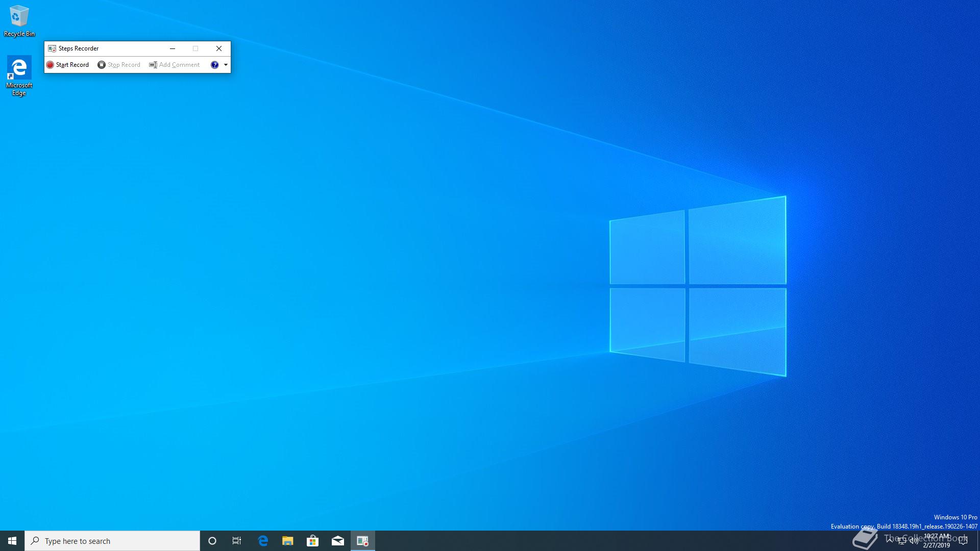Open File Explorer from the taskbar
The height and width of the screenshot is (551, 980).
click(x=288, y=541)
